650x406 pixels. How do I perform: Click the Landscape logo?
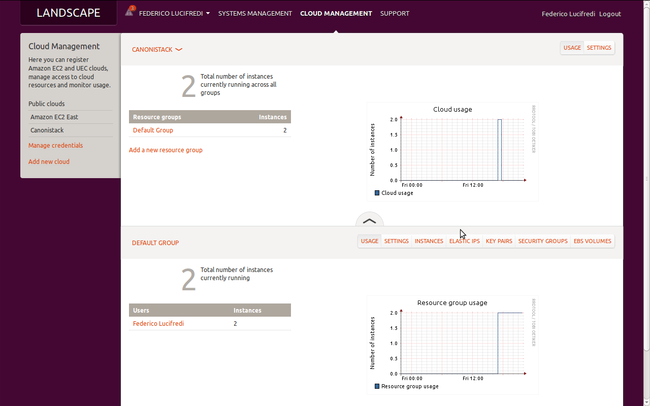pyautogui.click(x=68, y=14)
